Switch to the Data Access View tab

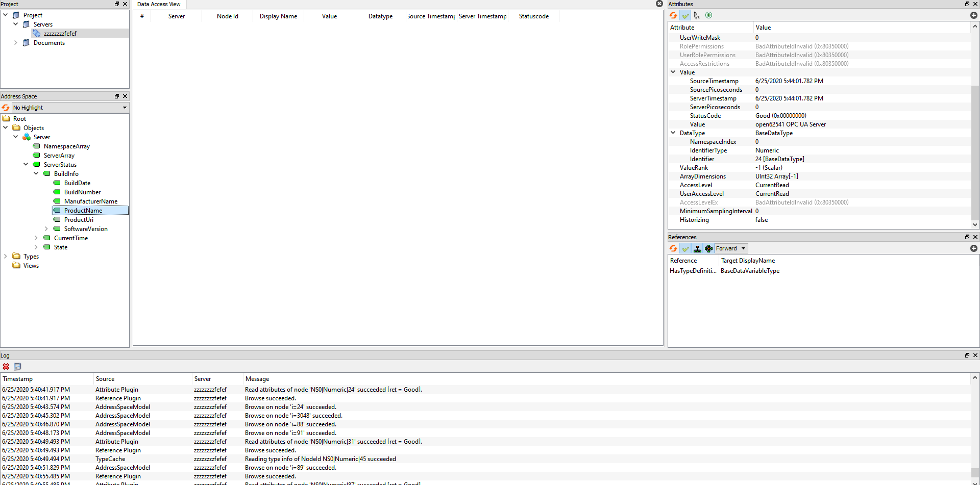(159, 4)
